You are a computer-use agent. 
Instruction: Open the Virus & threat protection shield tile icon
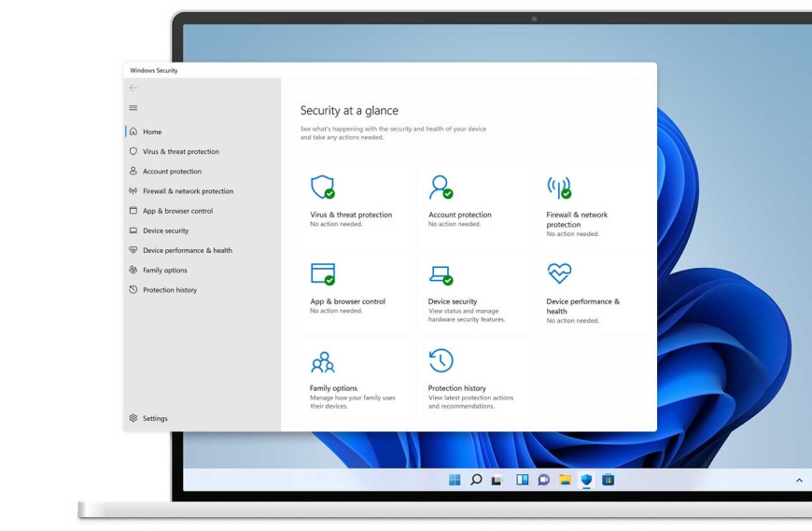pos(323,187)
